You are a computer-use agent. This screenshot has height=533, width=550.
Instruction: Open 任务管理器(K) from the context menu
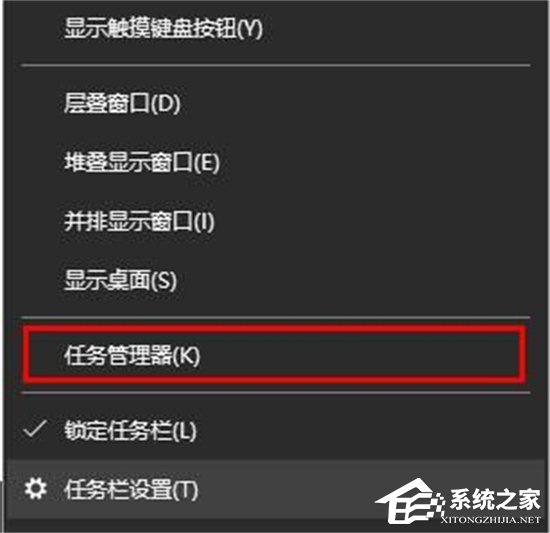(x=274, y=355)
